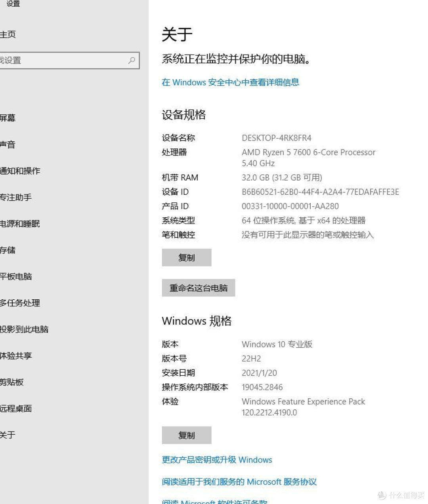The height and width of the screenshot is (504, 428).
Task: Click AMD Ryzen 5 7600 processor text
Action: pos(308,152)
